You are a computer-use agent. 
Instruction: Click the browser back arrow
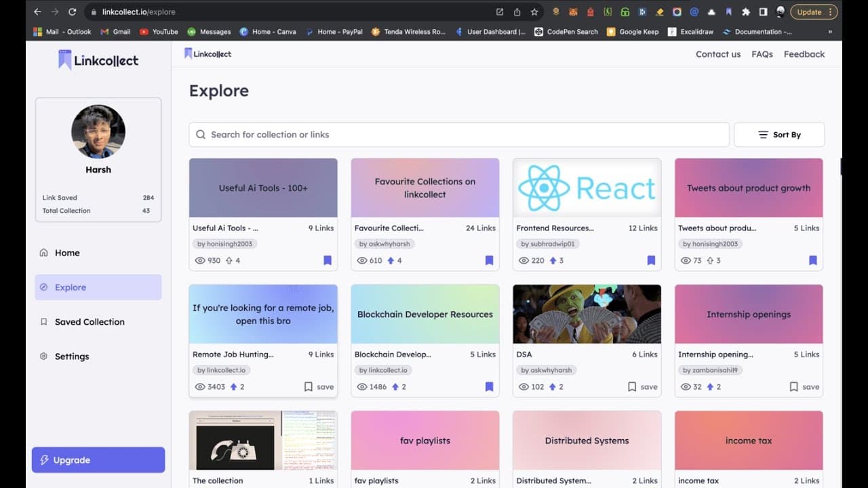point(37,12)
